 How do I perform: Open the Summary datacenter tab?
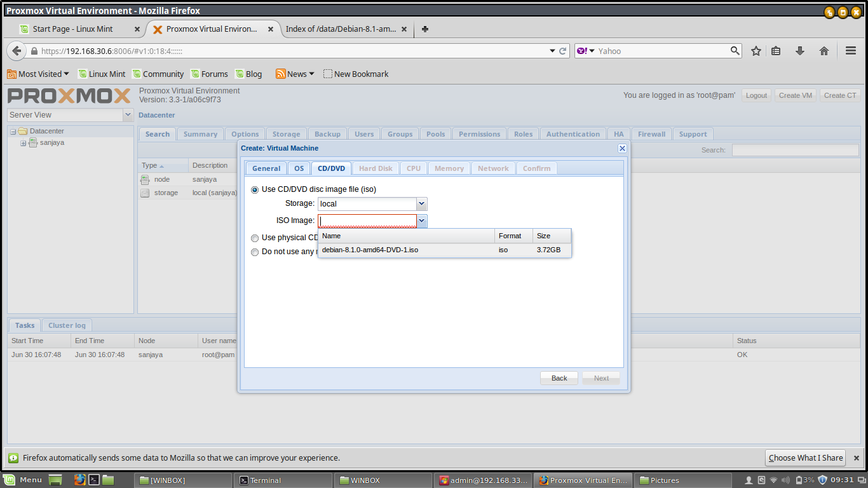(x=200, y=134)
